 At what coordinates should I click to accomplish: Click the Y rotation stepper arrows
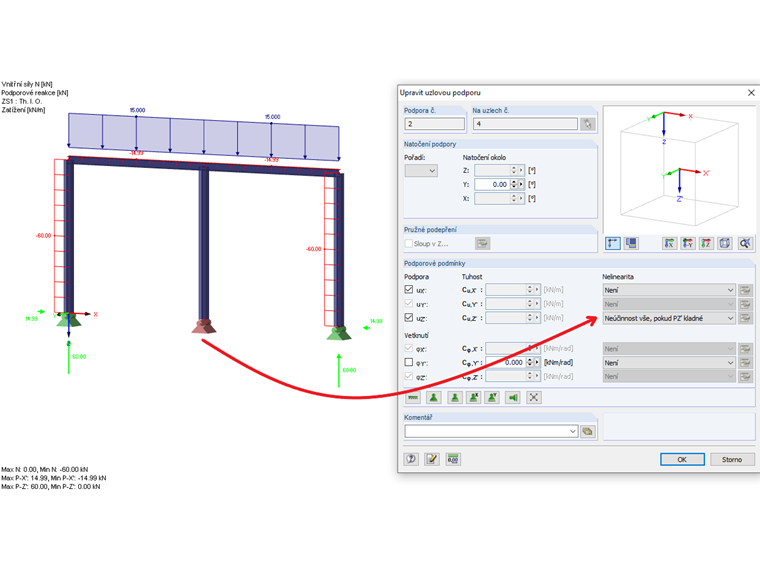[514, 185]
